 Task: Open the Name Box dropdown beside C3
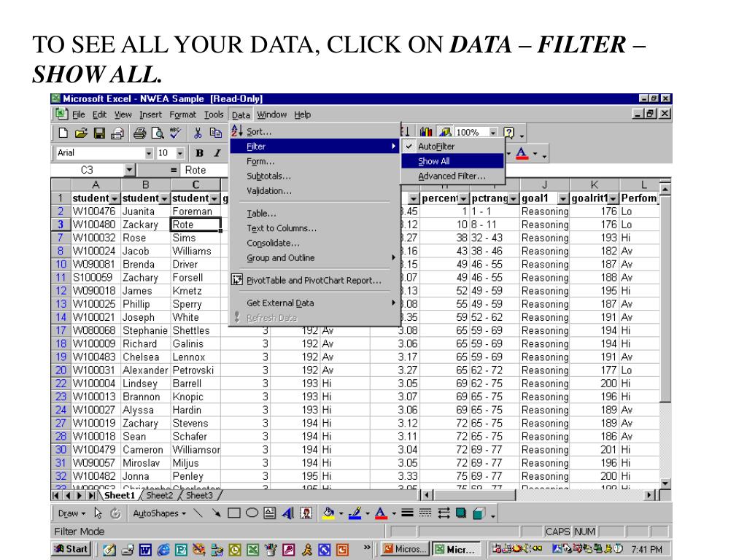tap(129, 170)
